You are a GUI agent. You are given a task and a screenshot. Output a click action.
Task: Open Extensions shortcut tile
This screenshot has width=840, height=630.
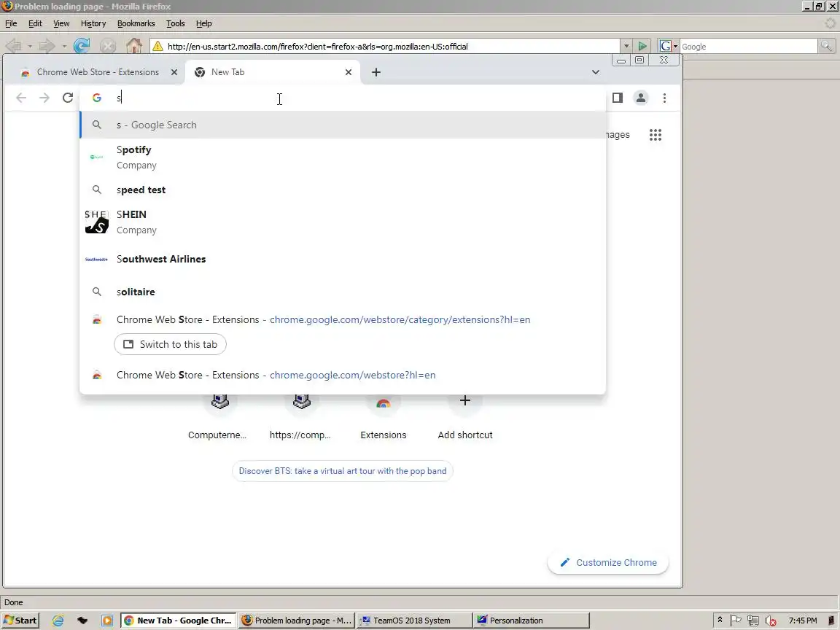(384, 418)
